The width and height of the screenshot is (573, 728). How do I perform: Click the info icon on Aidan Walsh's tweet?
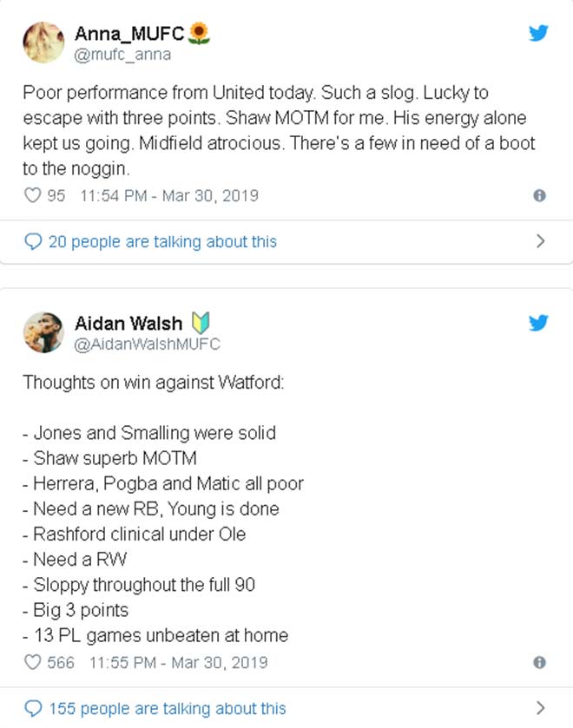tap(539, 663)
